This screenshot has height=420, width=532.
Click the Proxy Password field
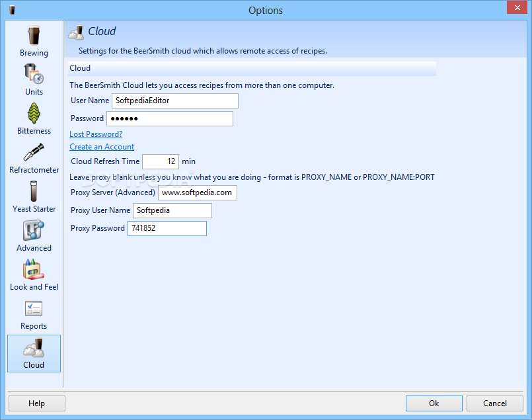coord(167,228)
